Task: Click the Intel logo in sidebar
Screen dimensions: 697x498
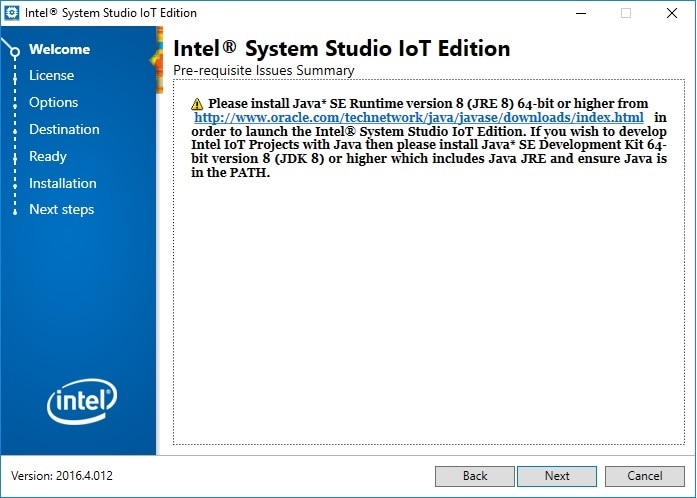Action: (82, 402)
